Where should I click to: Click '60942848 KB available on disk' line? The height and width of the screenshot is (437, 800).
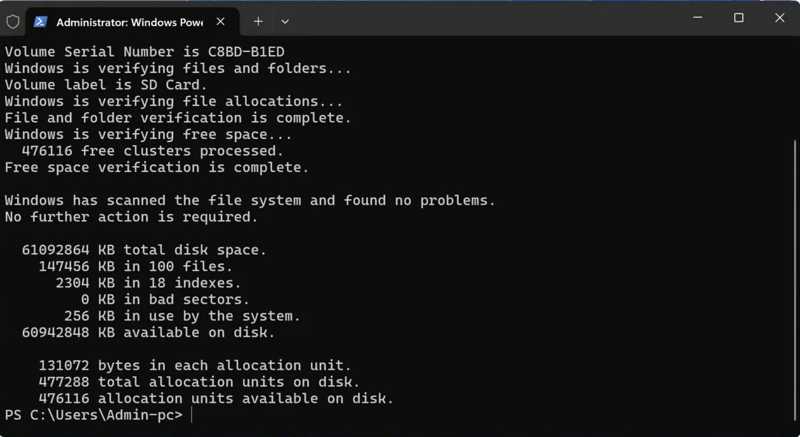click(148, 332)
